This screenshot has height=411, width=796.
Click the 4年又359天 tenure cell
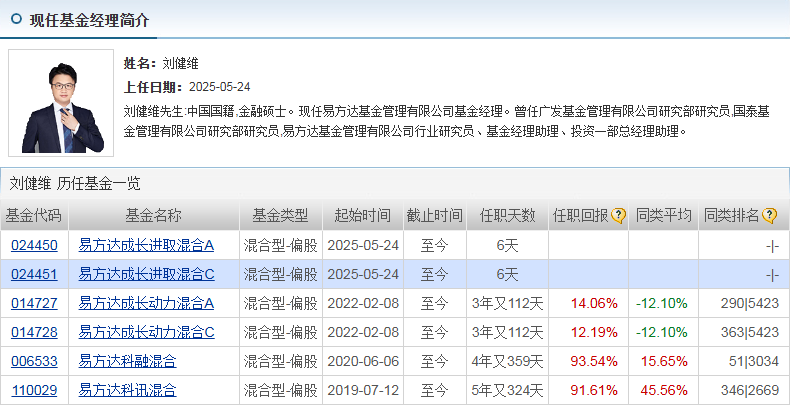click(x=507, y=361)
